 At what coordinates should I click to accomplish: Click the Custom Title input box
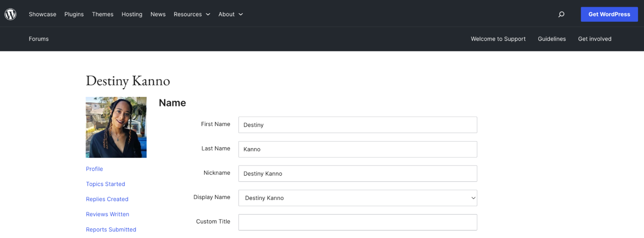click(x=358, y=222)
